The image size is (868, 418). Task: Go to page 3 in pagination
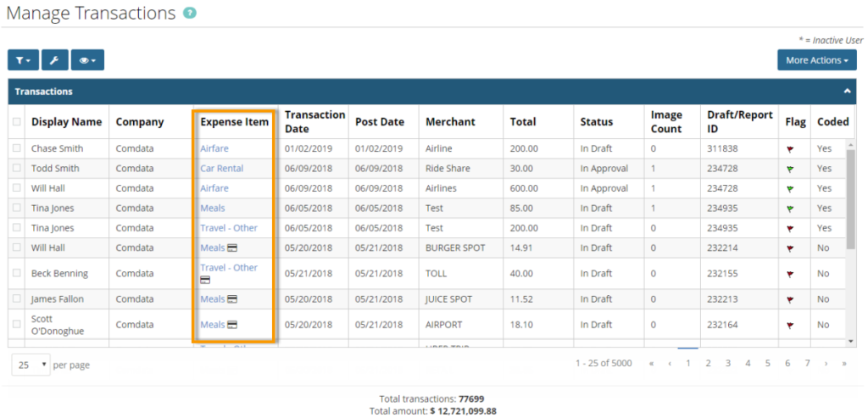click(x=728, y=363)
